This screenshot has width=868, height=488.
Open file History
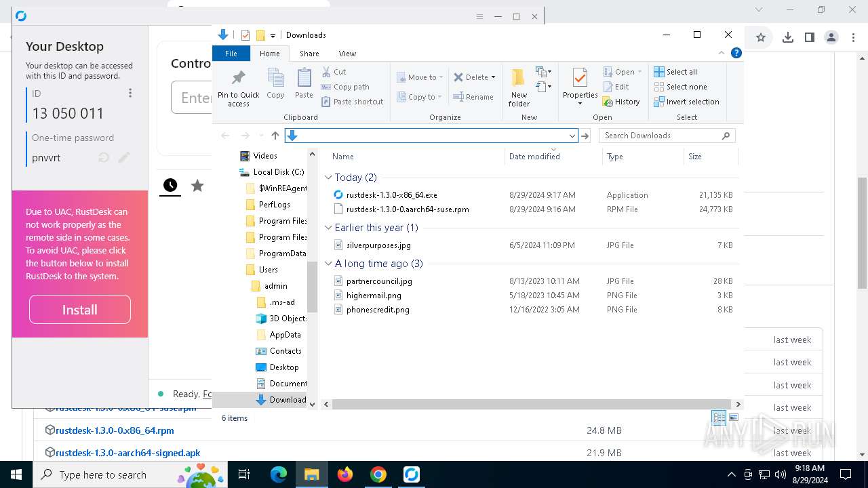tap(621, 102)
